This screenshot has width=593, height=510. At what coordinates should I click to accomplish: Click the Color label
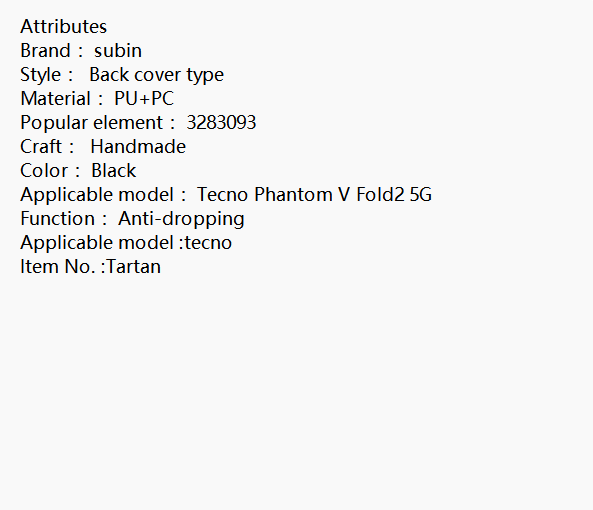coord(44,171)
